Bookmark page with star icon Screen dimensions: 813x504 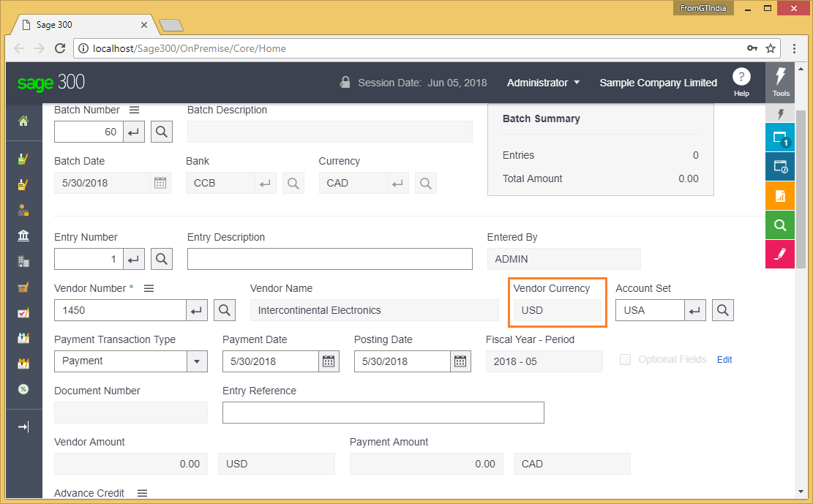(771, 48)
